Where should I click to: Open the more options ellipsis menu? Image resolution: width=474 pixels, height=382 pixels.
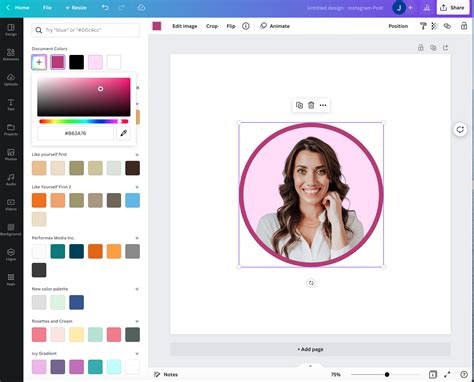tap(323, 105)
